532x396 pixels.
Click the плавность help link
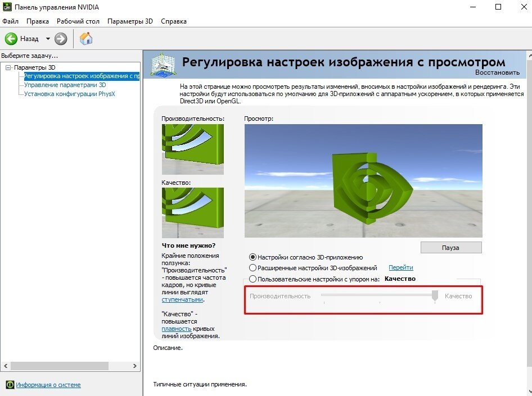[x=177, y=329]
